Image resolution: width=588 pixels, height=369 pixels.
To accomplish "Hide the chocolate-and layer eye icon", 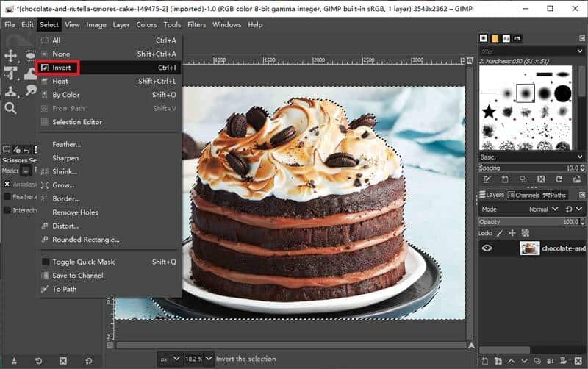I will (487, 248).
